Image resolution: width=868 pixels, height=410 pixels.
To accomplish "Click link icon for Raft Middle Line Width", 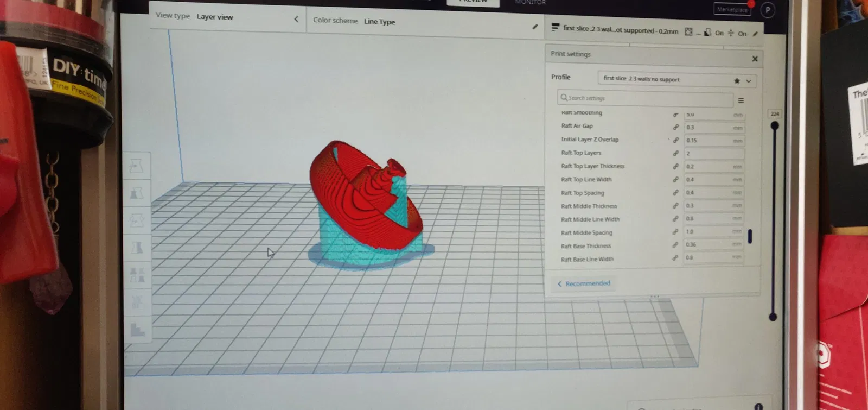I will (x=675, y=218).
